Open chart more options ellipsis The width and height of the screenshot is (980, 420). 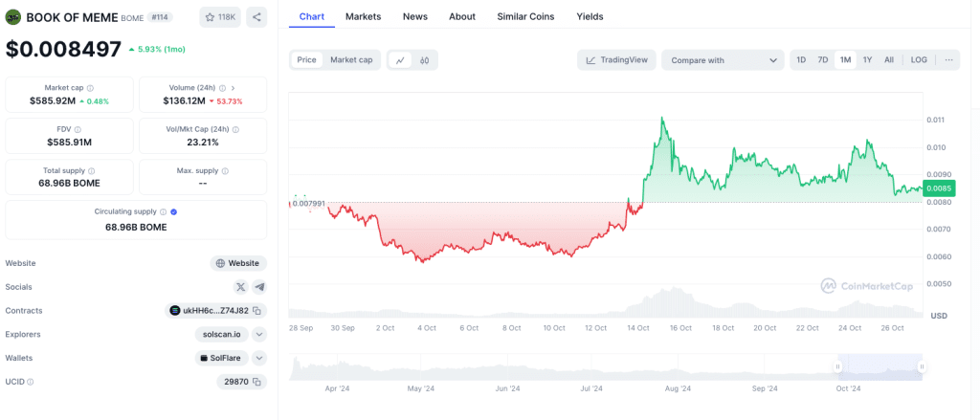coord(948,60)
